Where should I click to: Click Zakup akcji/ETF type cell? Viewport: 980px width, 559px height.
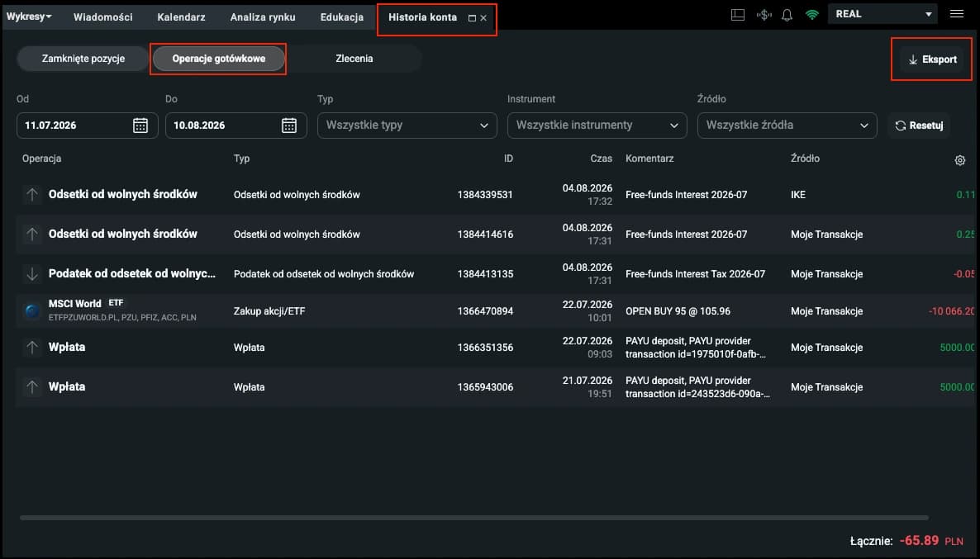point(269,311)
